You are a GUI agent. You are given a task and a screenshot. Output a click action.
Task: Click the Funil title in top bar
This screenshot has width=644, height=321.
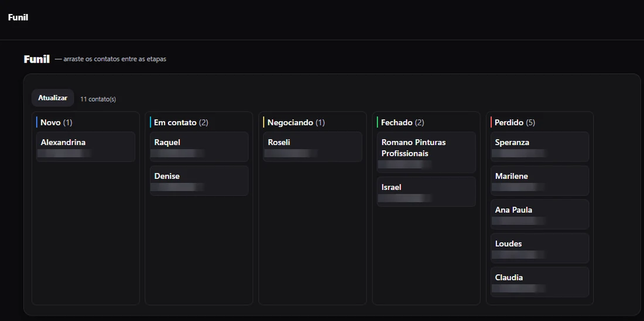click(18, 17)
